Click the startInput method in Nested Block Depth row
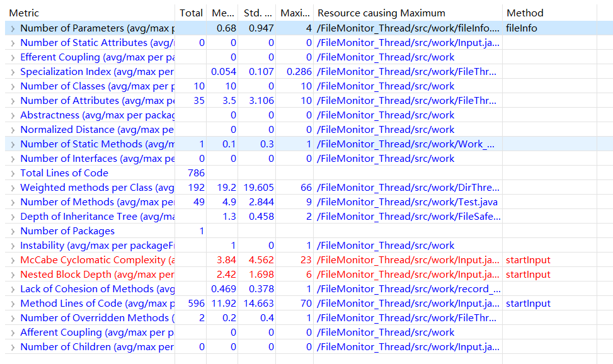The height and width of the screenshot is (364, 613). click(x=528, y=275)
